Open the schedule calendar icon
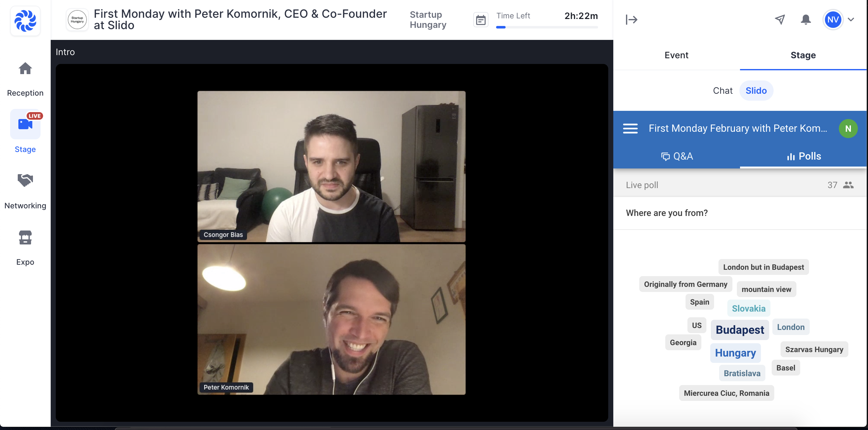 (x=481, y=20)
